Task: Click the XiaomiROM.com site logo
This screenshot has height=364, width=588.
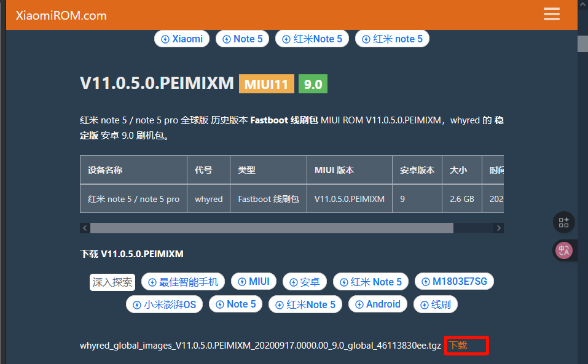Action: pyautogui.click(x=61, y=15)
